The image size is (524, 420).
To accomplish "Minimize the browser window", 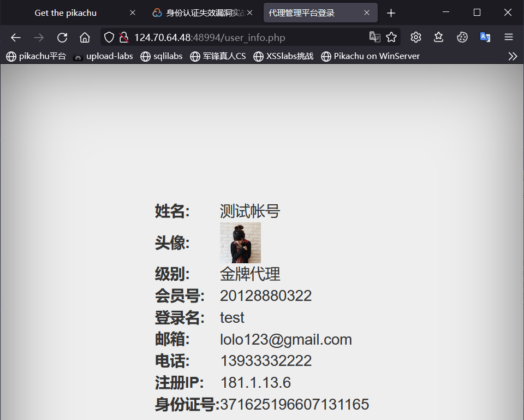I will (446, 12).
